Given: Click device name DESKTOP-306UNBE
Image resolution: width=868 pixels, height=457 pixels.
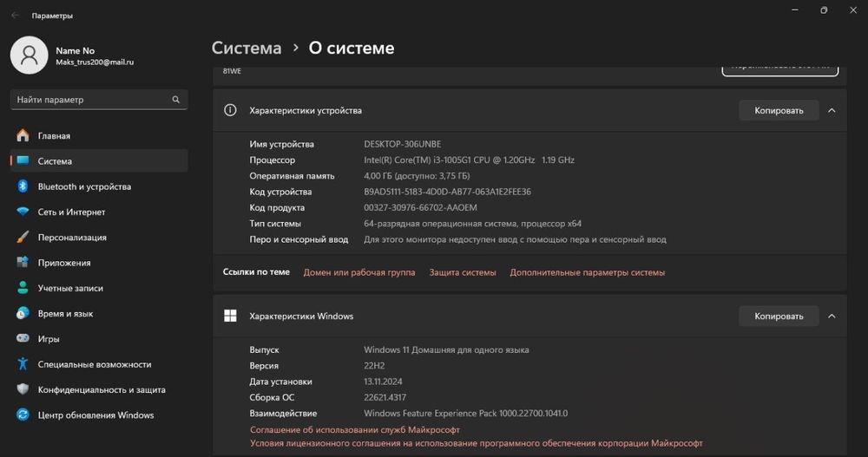Looking at the screenshot, I should 403,144.
